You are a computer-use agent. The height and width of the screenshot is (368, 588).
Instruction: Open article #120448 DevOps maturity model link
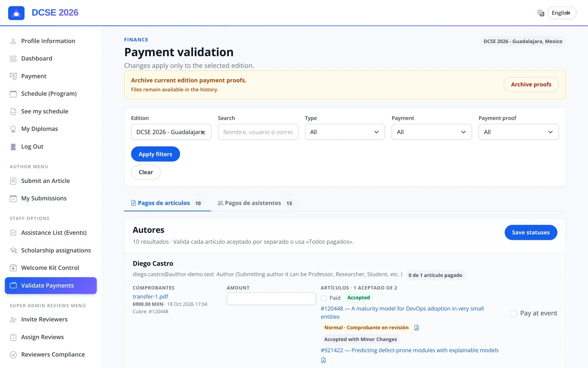pos(402,313)
